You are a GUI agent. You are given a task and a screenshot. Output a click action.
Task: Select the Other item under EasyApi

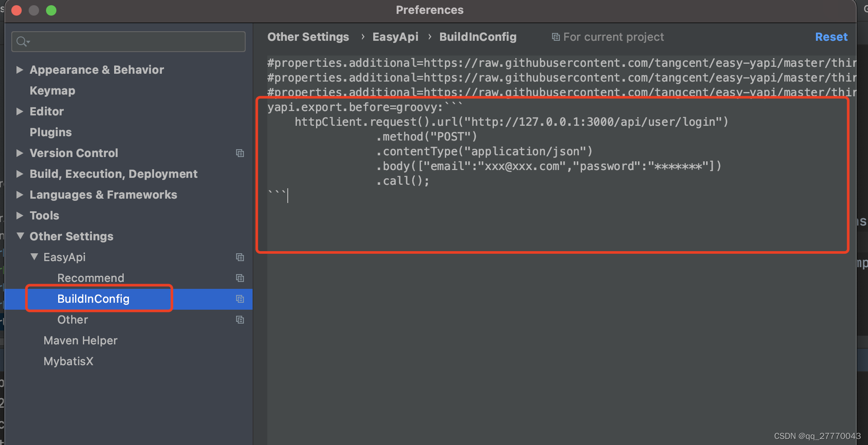tap(72, 320)
